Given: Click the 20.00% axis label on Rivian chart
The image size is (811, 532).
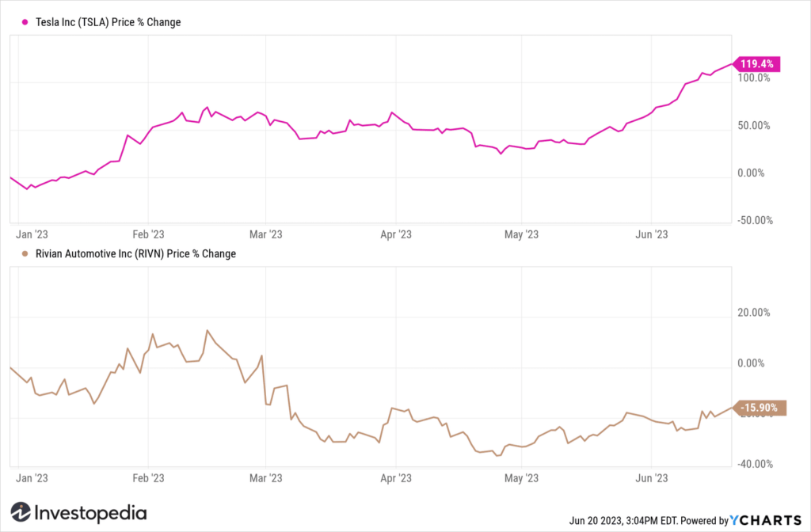Looking at the screenshot, I should [x=754, y=312].
